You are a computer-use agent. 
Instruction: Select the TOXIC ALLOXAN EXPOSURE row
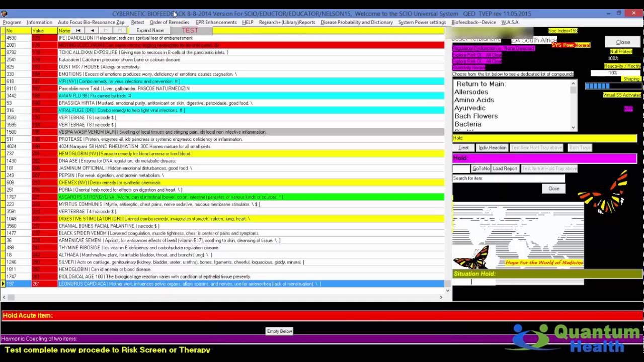click(x=222, y=52)
